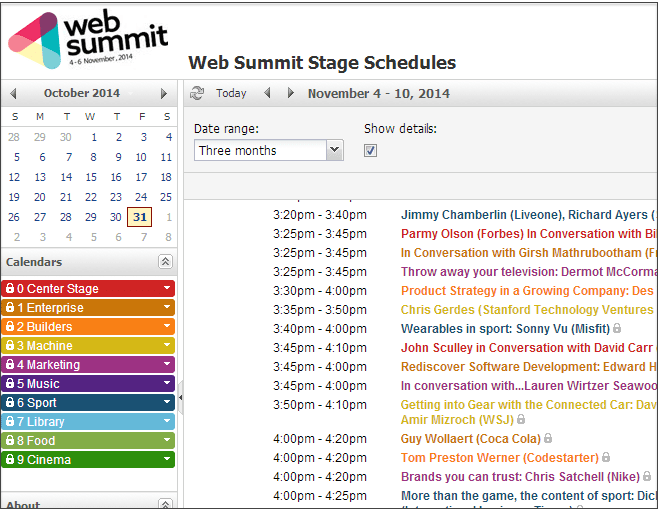Toggle visibility of 7 Library calendar
Image resolution: width=658 pixels, height=509 pixels.
click(88, 421)
